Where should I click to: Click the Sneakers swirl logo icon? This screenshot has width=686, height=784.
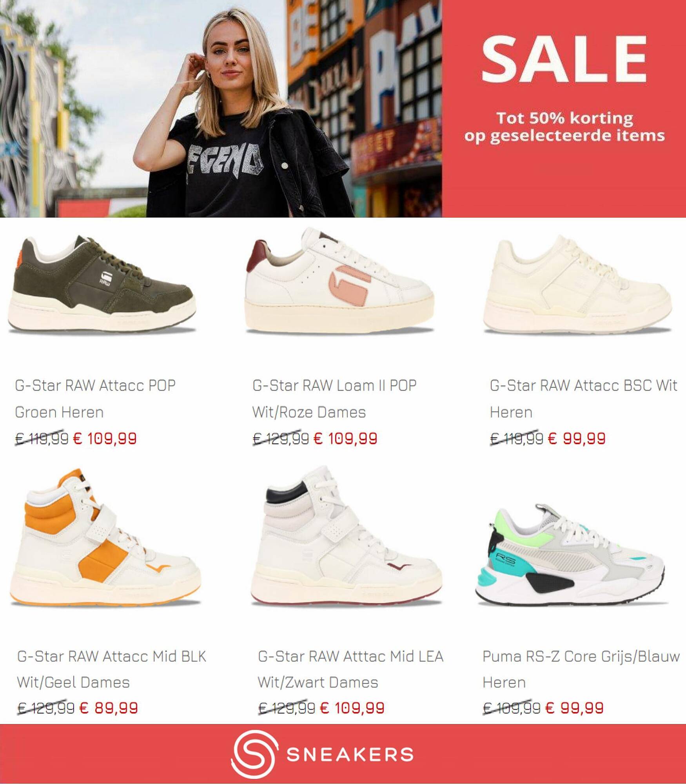pos(254,754)
